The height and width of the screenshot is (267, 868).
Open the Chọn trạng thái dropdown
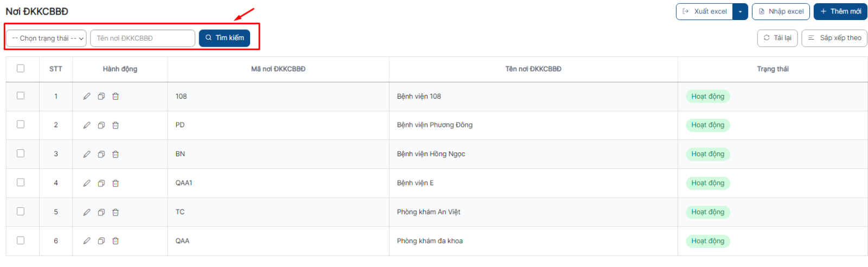tap(47, 38)
